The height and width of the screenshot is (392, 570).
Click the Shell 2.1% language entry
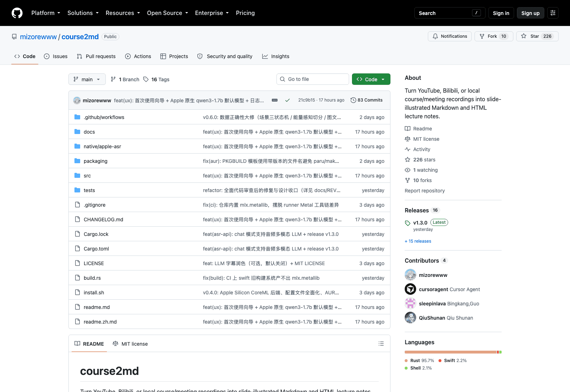point(418,368)
